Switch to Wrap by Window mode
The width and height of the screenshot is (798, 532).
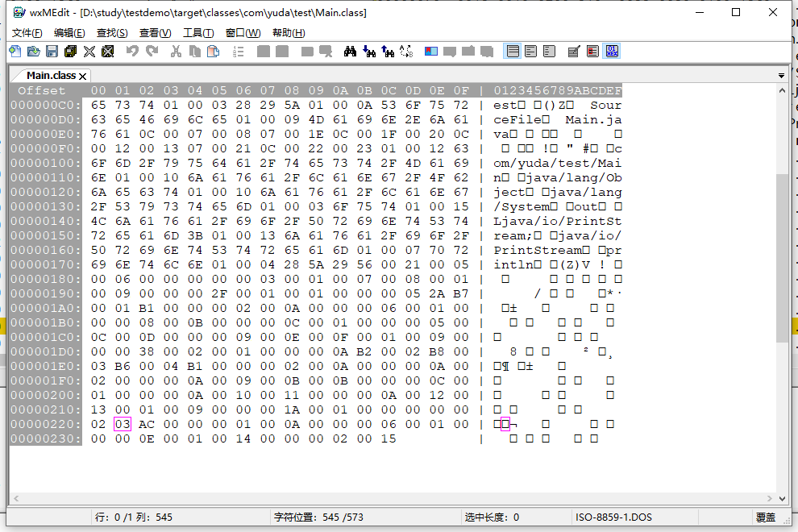pyautogui.click(x=531, y=52)
